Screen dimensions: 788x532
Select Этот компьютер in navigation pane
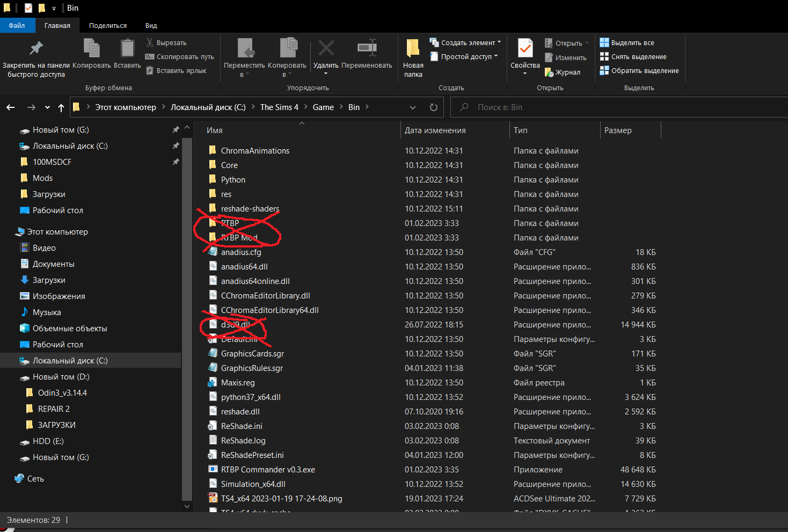pos(57,232)
